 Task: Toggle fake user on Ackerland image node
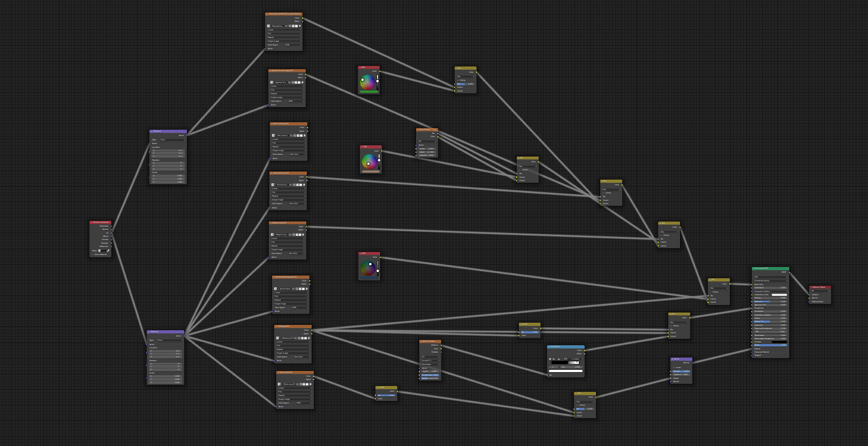click(x=294, y=185)
